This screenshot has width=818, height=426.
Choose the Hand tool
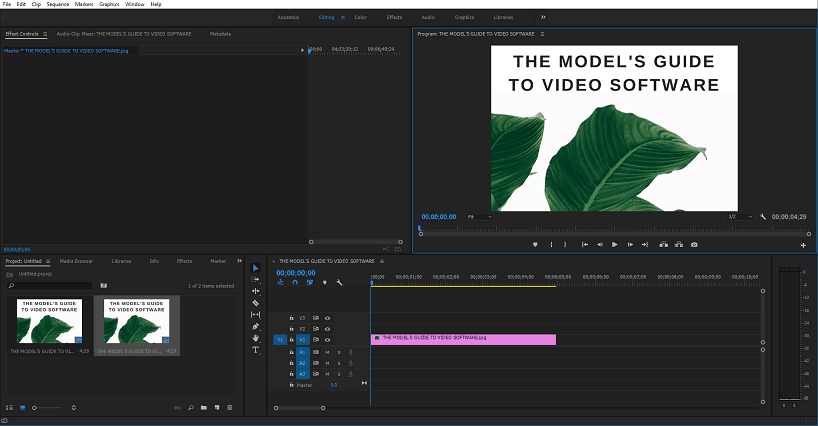tap(255, 338)
